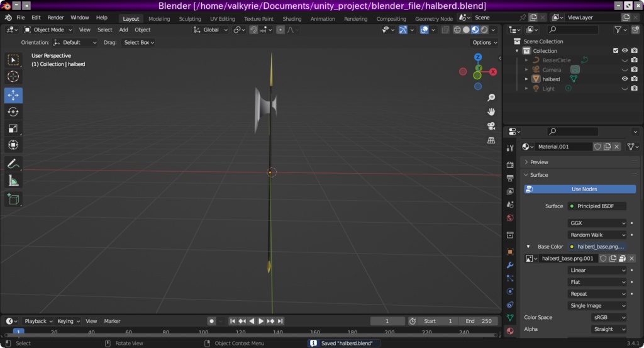
Task: Open Random Walk subsurface dropdown
Action: 597,235
